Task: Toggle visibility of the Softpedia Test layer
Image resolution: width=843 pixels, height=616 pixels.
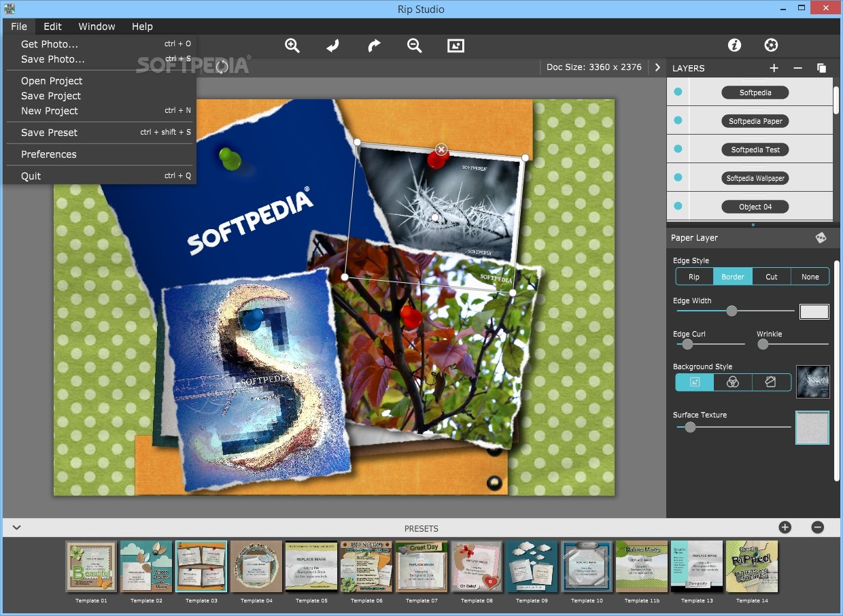Action: (678, 149)
